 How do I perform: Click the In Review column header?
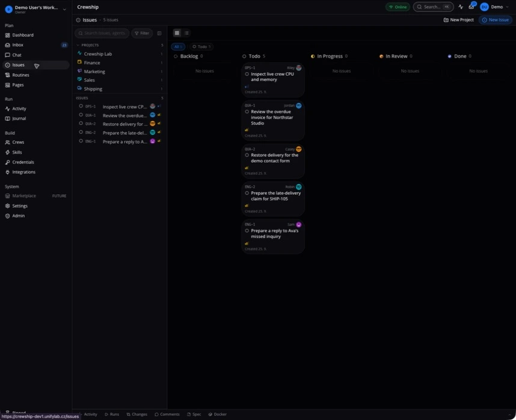[396, 56]
